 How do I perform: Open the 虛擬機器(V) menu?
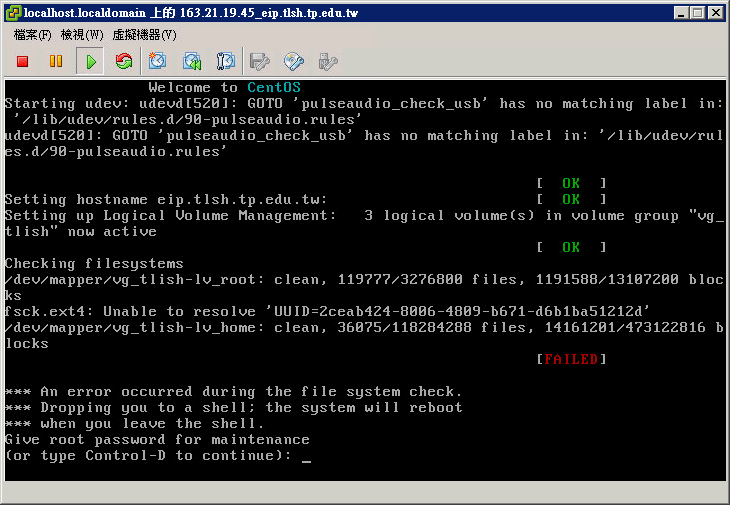pos(145,35)
